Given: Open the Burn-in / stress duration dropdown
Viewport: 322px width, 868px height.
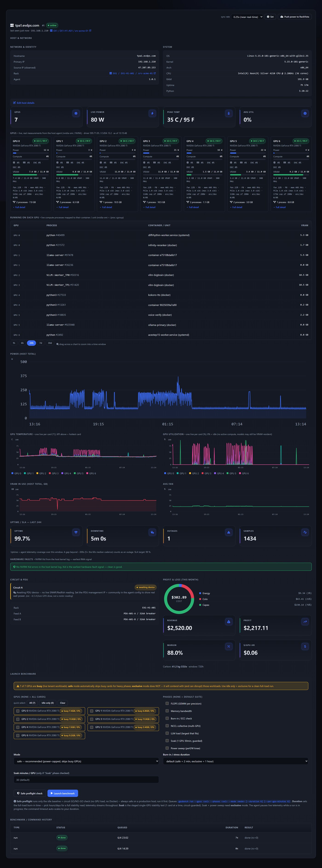Looking at the screenshot, I should pyautogui.click(x=236, y=761).
